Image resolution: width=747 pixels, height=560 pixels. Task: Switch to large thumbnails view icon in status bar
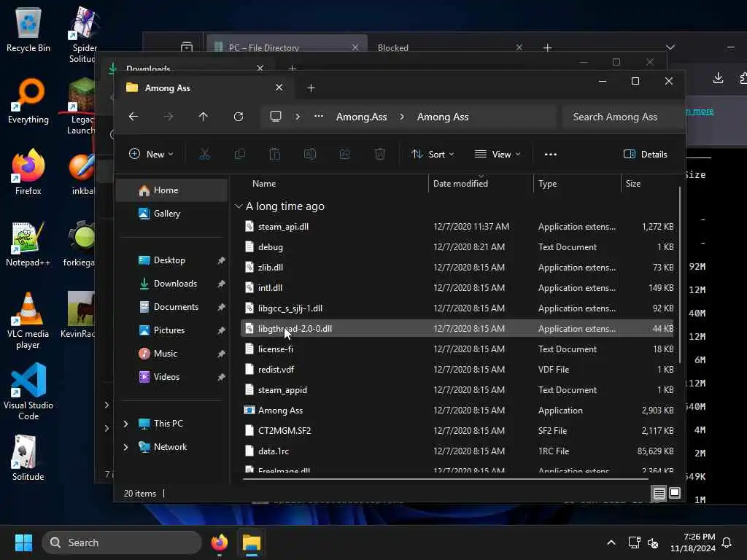[x=675, y=494]
